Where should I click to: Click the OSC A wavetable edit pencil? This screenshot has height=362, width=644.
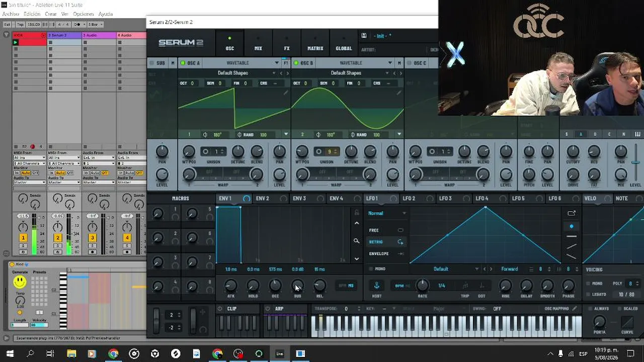pos(286,93)
